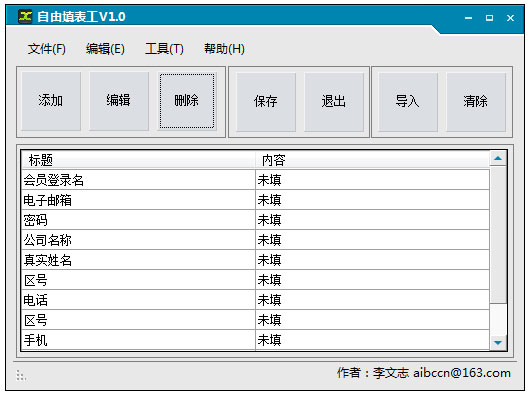This screenshot has width=530, height=396.
Task: Click 未填 cell in 真实姓名 row
Action: [x=372, y=260]
